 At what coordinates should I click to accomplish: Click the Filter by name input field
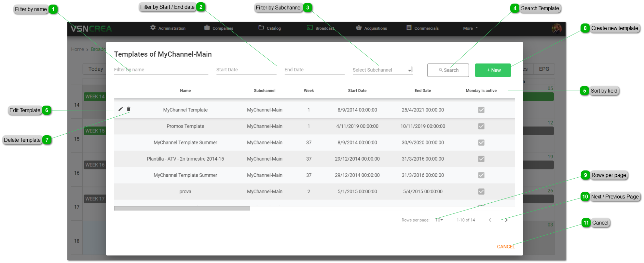[x=161, y=70]
